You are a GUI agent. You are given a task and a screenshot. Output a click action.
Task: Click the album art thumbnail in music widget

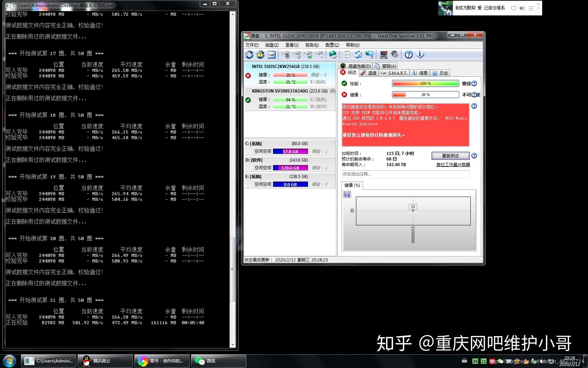point(445,8)
